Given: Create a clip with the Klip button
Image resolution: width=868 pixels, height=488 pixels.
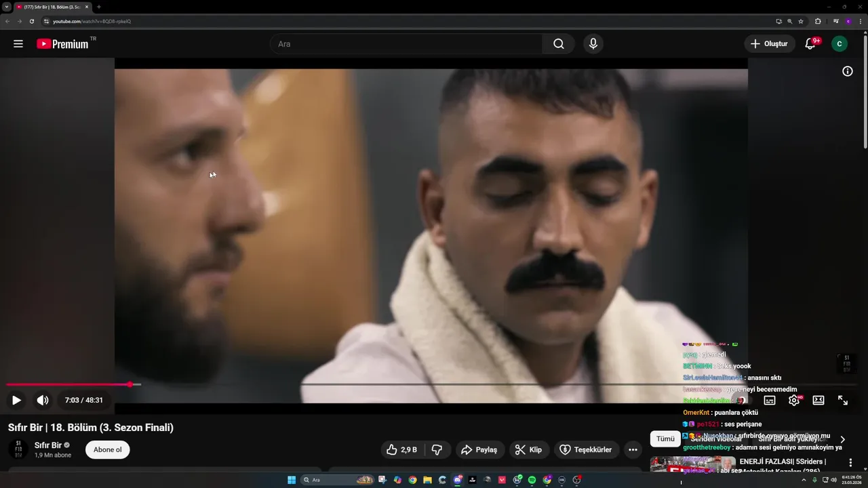Looking at the screenshot, I should (x=529, y=449).
